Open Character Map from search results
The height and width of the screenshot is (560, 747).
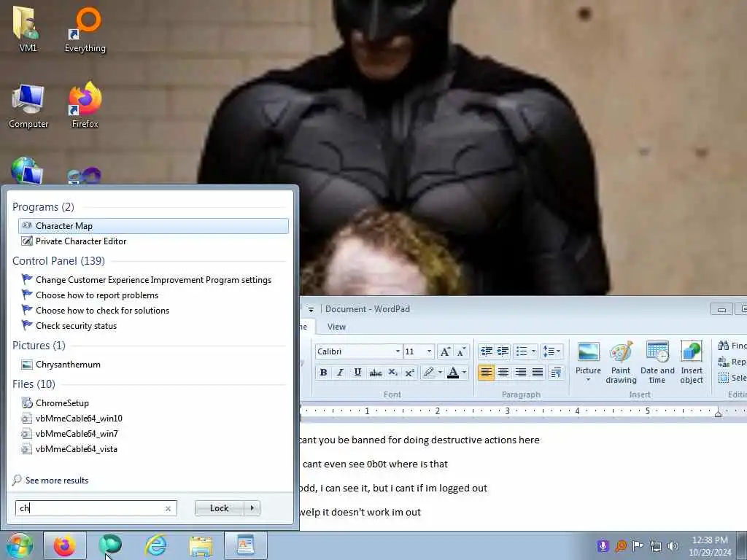[153, 226]
